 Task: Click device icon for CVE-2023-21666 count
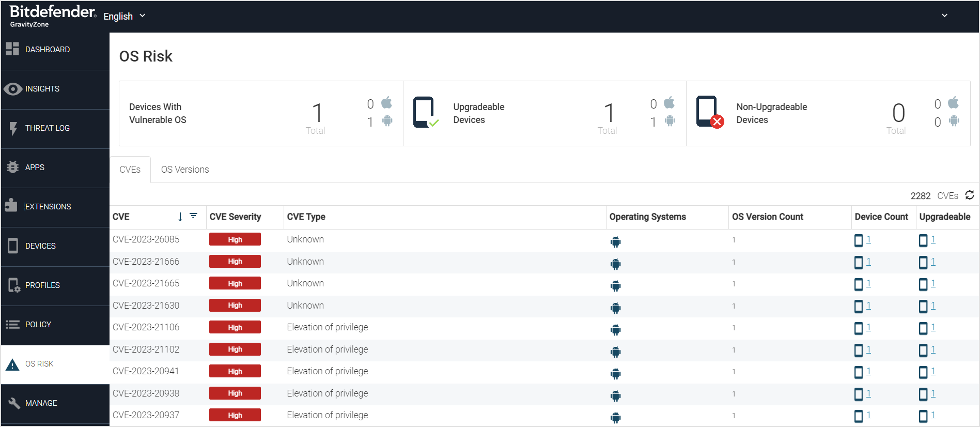[x=859, y=263]
